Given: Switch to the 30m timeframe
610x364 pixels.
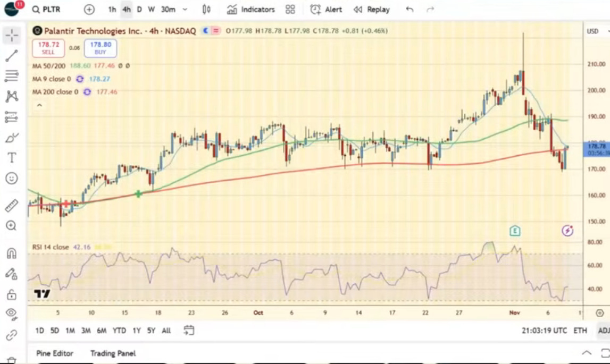Looking at the screenshot, I should (168, 10).
